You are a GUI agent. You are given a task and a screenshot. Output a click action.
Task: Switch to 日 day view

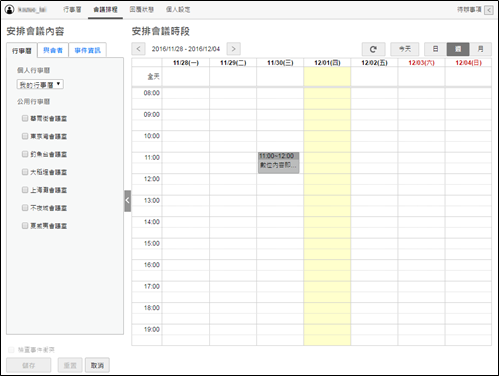(435, 49)
